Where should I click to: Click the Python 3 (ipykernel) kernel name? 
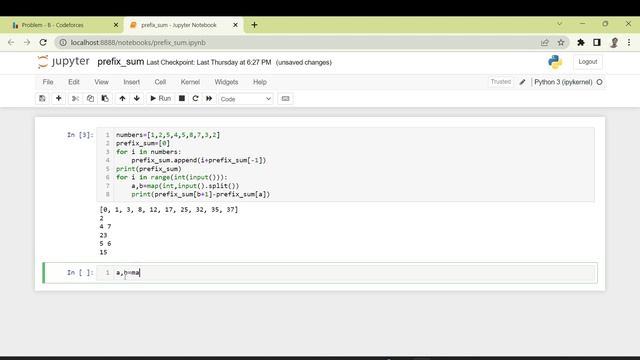point(563,82)
